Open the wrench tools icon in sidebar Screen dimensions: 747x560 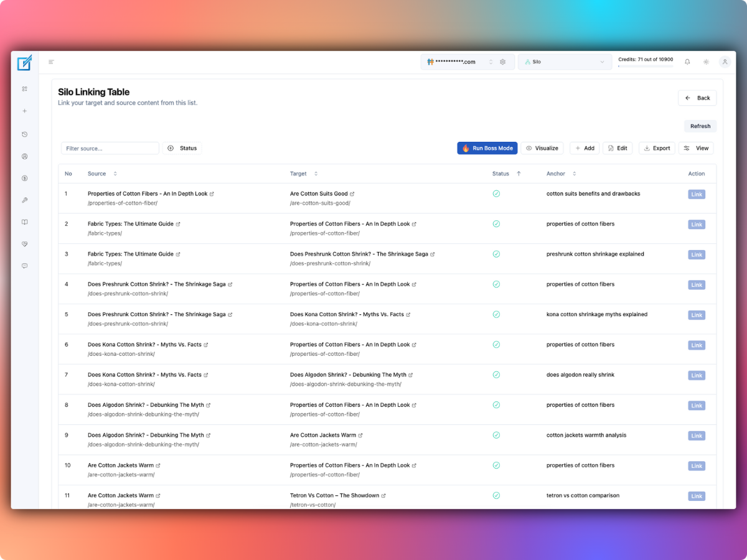point(25,200)
